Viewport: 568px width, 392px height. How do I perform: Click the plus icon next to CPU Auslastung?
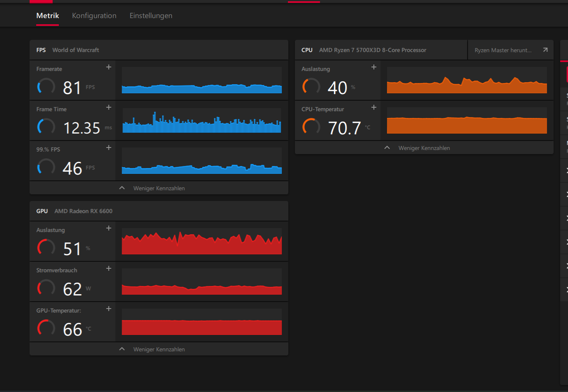[374, 67]
